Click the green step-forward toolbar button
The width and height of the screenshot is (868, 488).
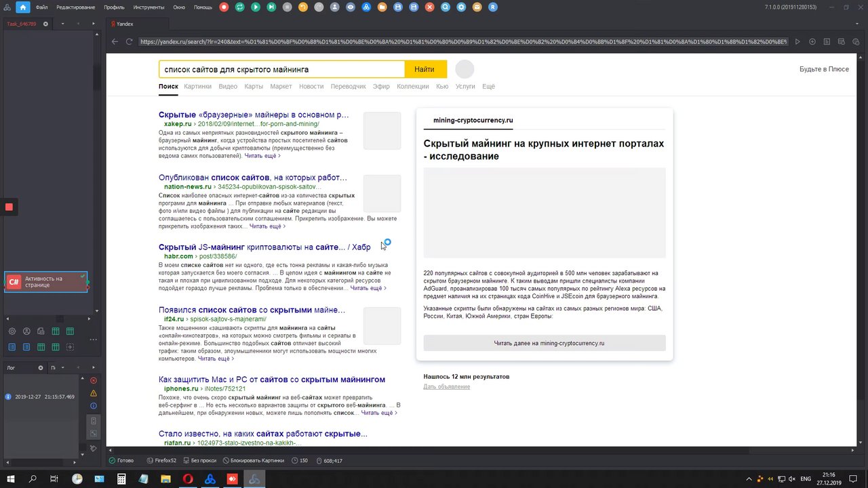tap(272, 7)
